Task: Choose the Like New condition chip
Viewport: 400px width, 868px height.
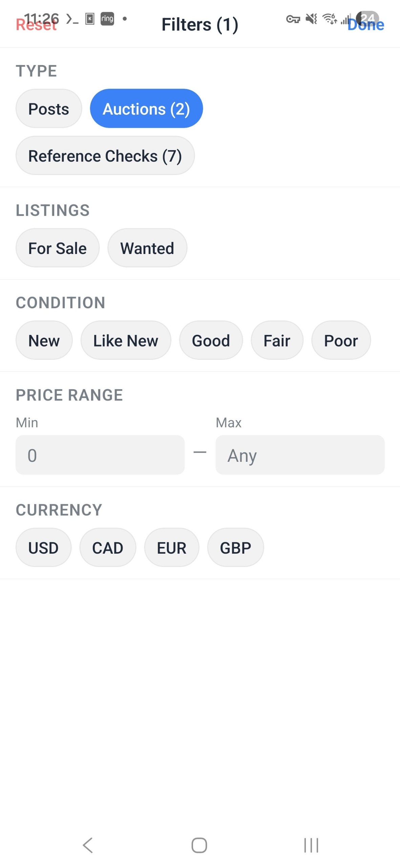Action: pyautogui.click(x=126, y=340)
